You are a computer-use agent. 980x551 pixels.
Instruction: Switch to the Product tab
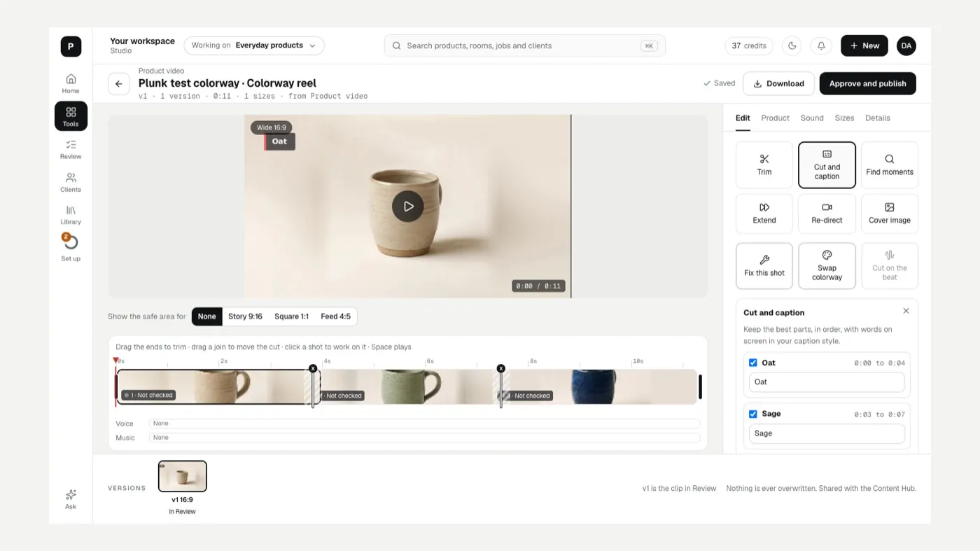(x=775, y=118)
